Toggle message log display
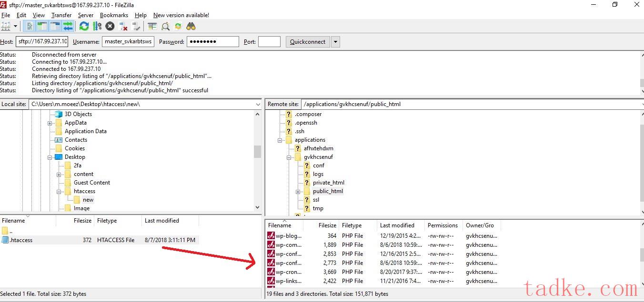 [x=29, y=26]
